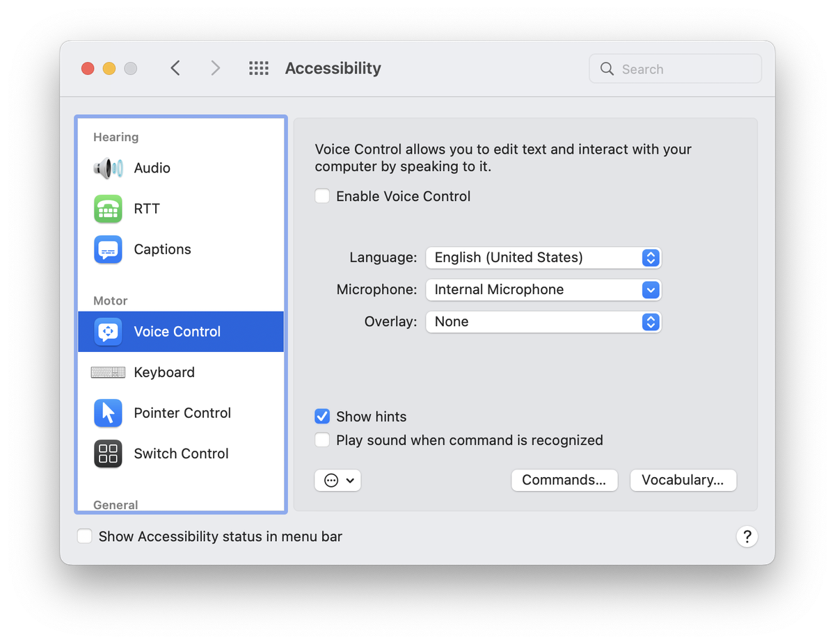Enable Show Accessibility status in menu bar
Viewport: 835px width, 644px height.
point(85,536)
